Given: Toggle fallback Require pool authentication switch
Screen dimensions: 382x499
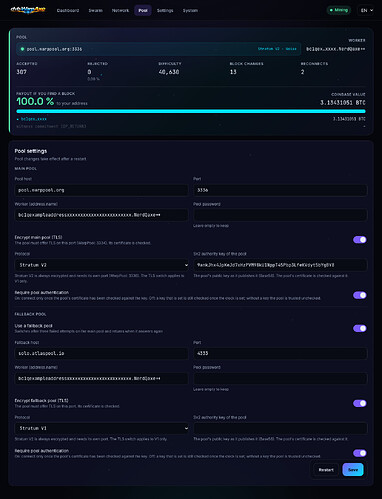Looking at the screenshot, I should point(360,453).
